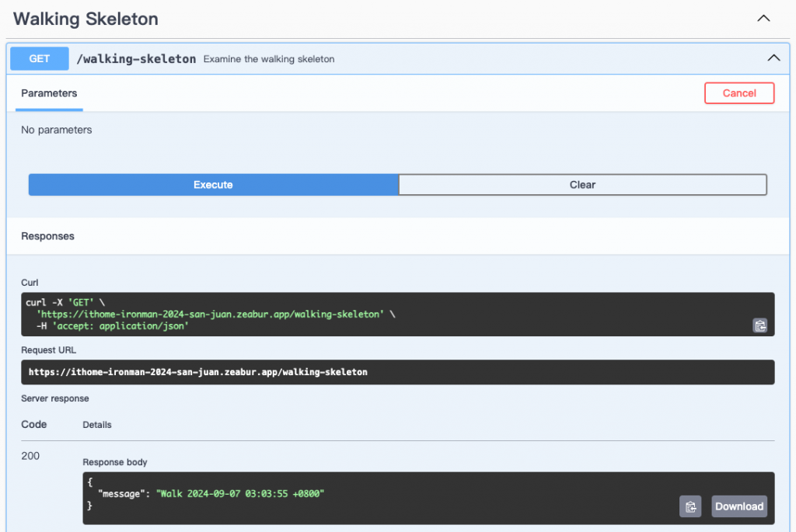Collapse the GET /walking-skeleton operation chevron

[x=773, y=58]
